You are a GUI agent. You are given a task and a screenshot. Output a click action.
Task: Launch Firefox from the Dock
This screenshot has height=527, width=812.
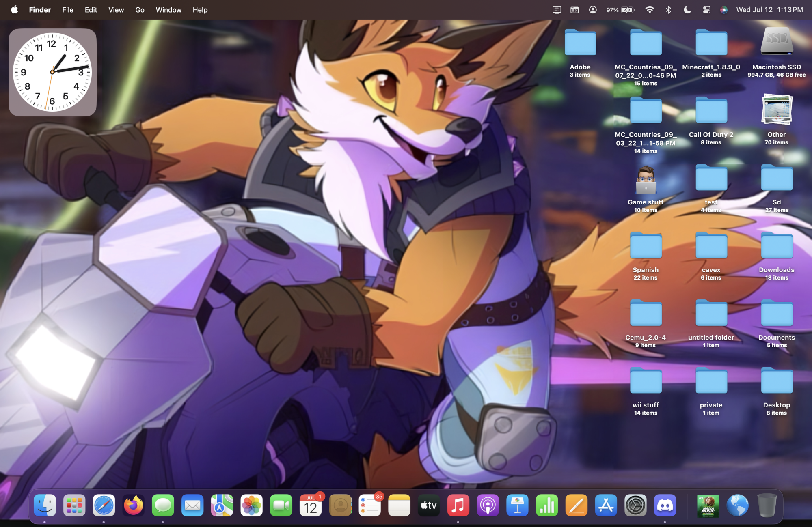134,505
